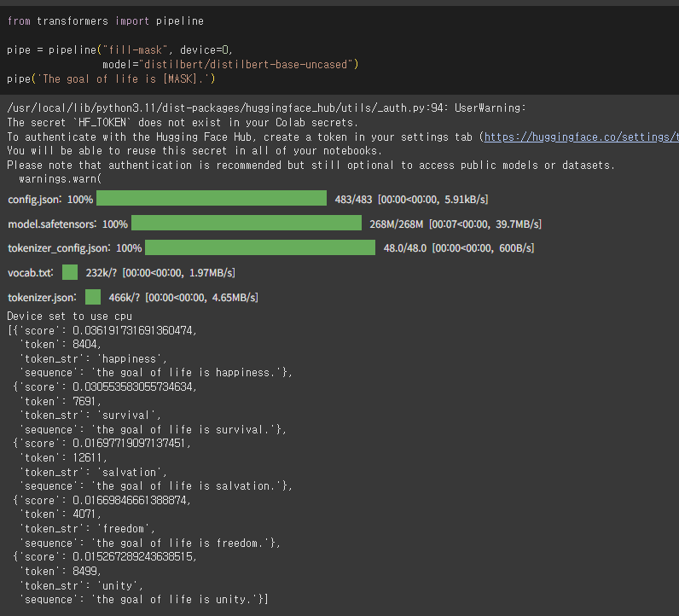Click token_str 'freedom' line
This screenshot has height=616, width=679.
(87, 528)
